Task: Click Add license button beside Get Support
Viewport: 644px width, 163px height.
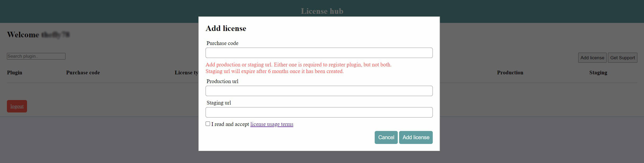Action: click(592, 58)
